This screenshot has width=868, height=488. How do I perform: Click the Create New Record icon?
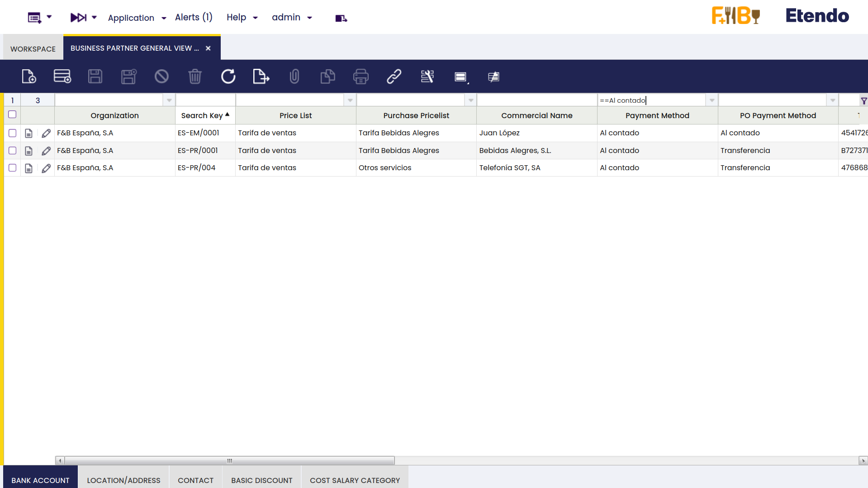click(x=29, y=77)
